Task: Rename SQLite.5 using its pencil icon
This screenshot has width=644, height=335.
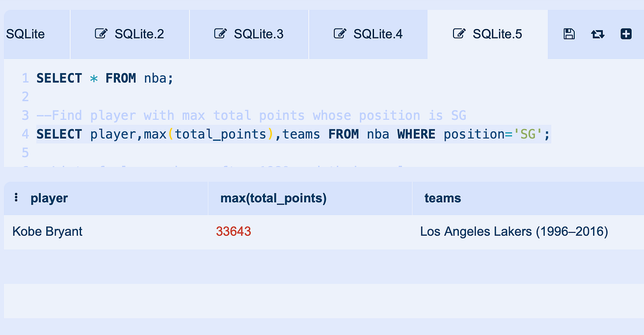Action: click(x=459, y=33)
